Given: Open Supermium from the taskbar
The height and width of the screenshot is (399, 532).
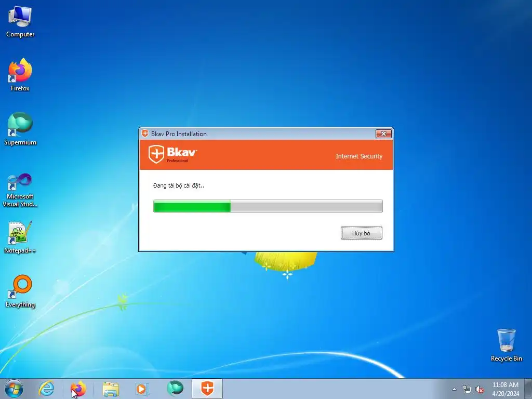Looking at the screenshot, I should coord(175,389).
